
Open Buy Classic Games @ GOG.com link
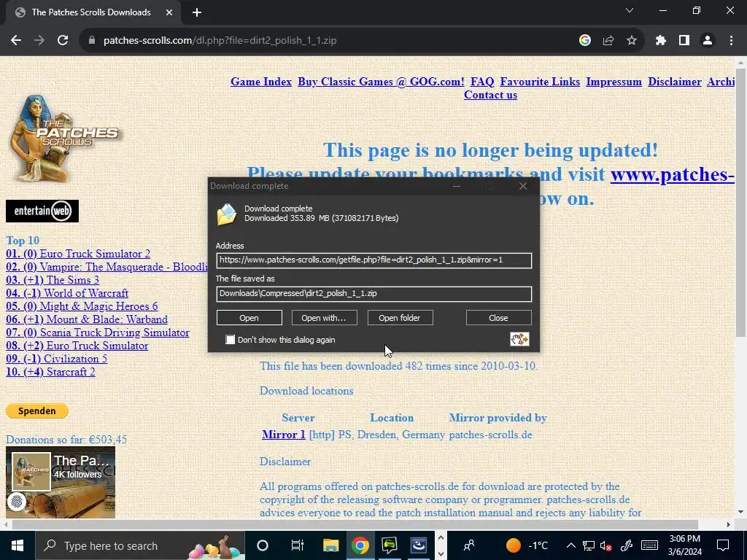pos(381,82)
